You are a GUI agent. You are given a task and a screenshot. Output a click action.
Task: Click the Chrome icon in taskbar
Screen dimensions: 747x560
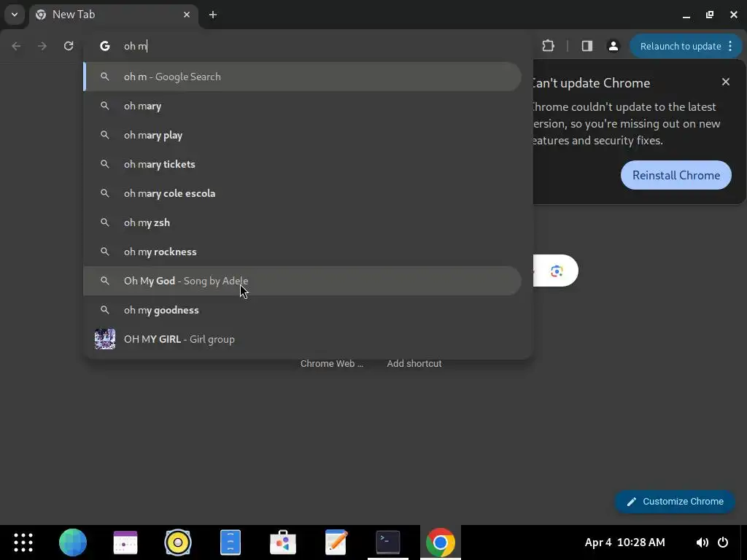click(441, 542)
